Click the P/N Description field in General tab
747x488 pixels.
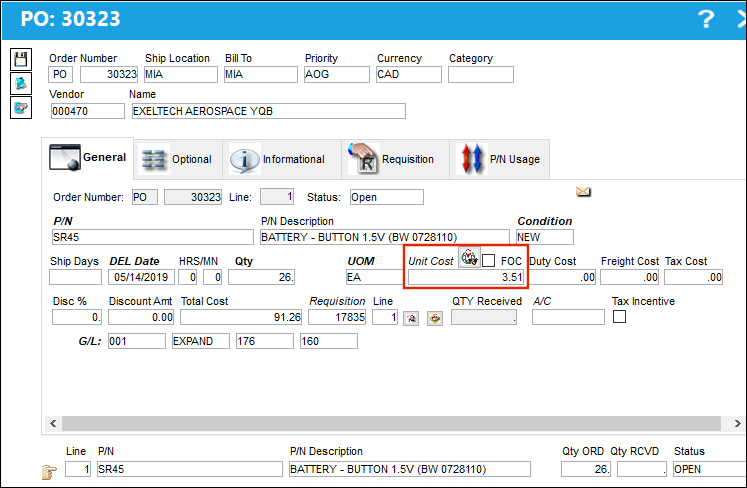click(384, 237)
